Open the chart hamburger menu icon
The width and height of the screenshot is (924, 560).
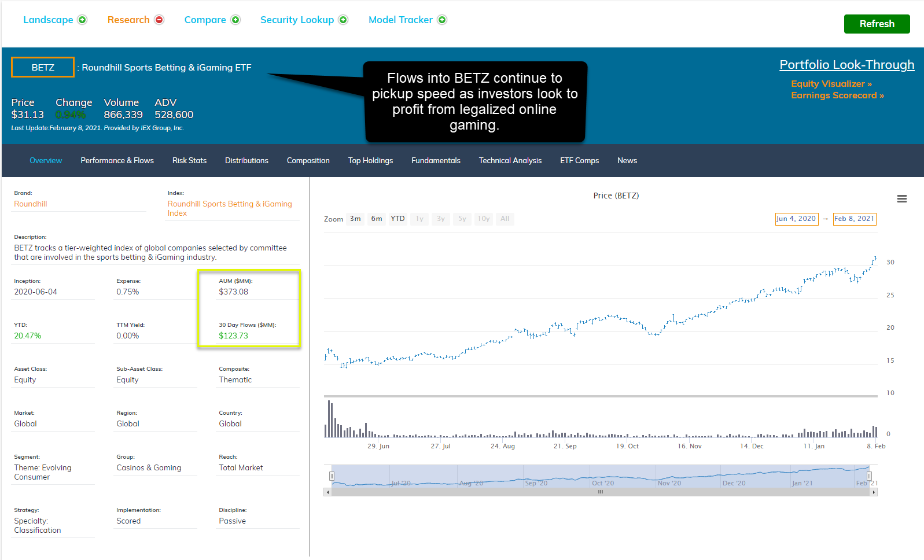pos(901,199)
